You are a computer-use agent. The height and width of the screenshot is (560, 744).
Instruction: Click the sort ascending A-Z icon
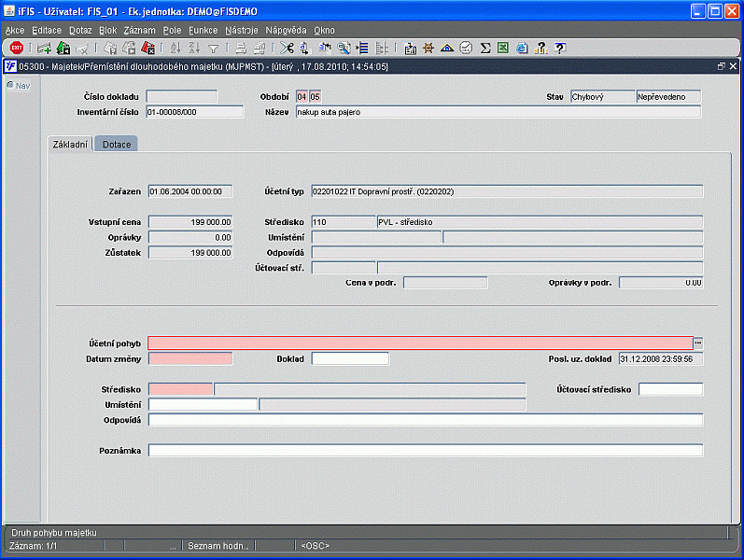(175, 48)
